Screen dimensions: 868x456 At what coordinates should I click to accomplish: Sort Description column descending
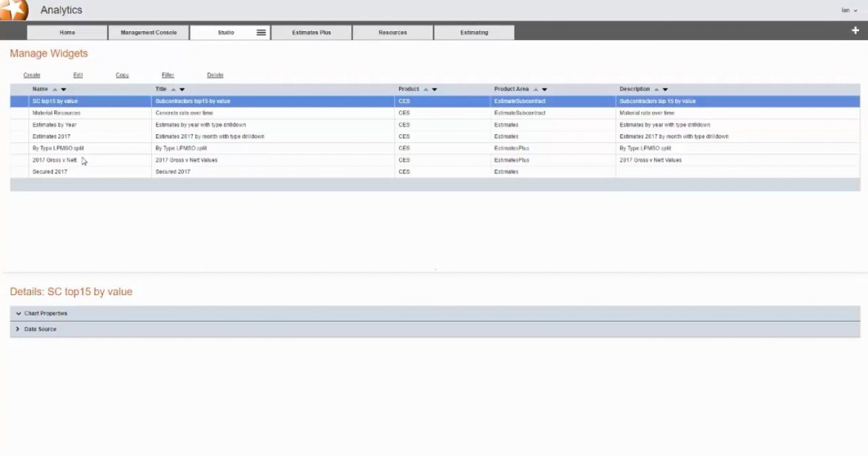665,89
